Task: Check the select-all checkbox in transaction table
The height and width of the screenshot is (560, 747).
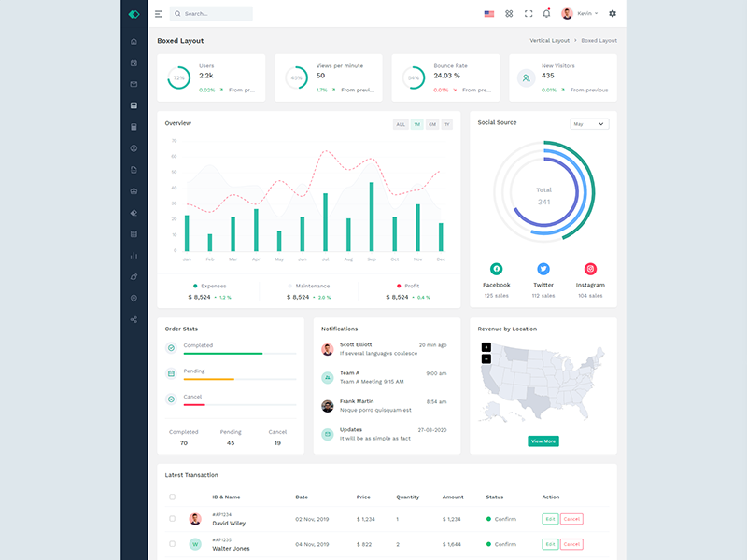Action: tap(172, 497)
